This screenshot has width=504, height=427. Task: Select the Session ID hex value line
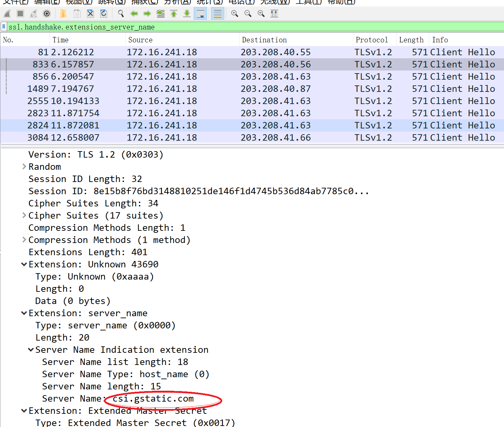pos(198,191)
